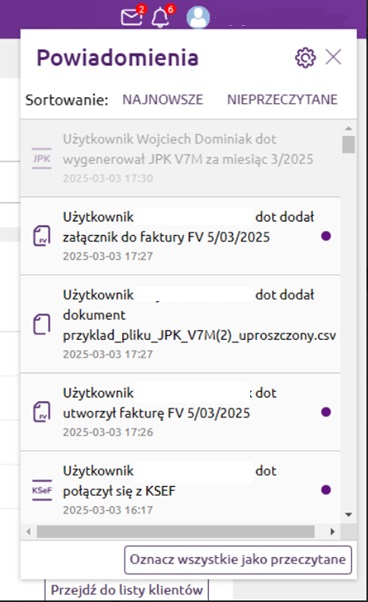Sort notifications by NAJNOWSZE
Image resolution: width=368 pixels, height=602 pixels.
click(x=163, y=99)
